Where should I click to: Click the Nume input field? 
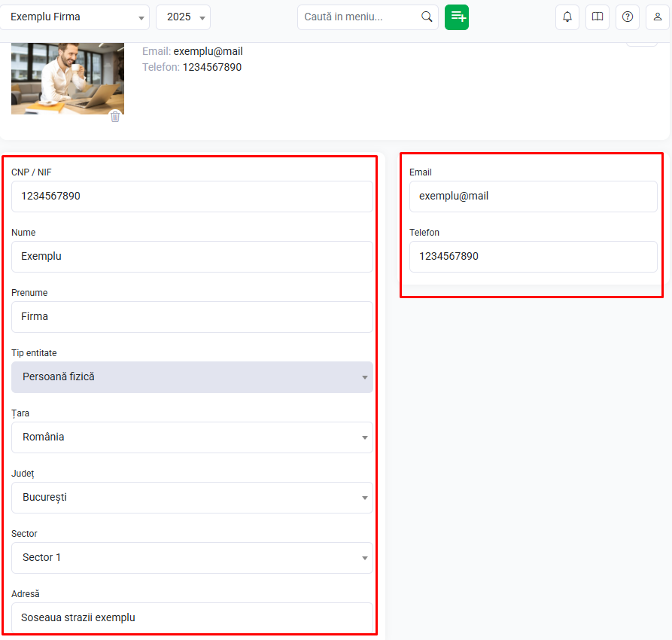click(x=192, y=257)
